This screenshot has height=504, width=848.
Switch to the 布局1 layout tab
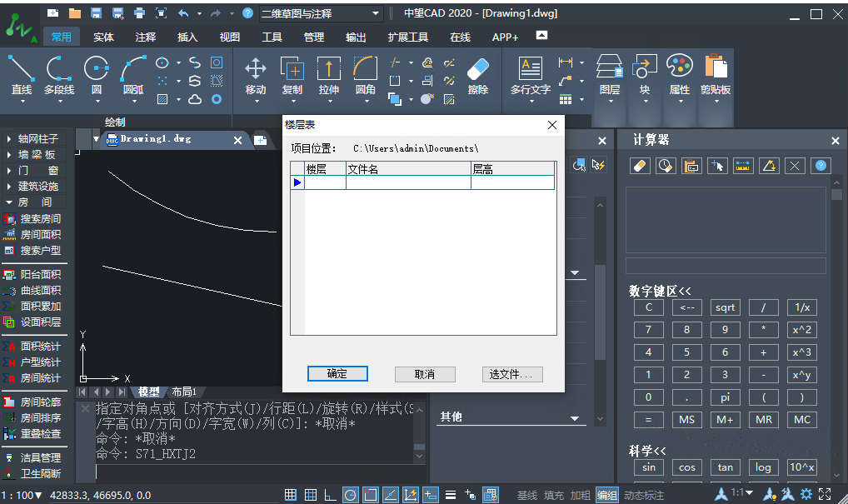tap(182, 392)
